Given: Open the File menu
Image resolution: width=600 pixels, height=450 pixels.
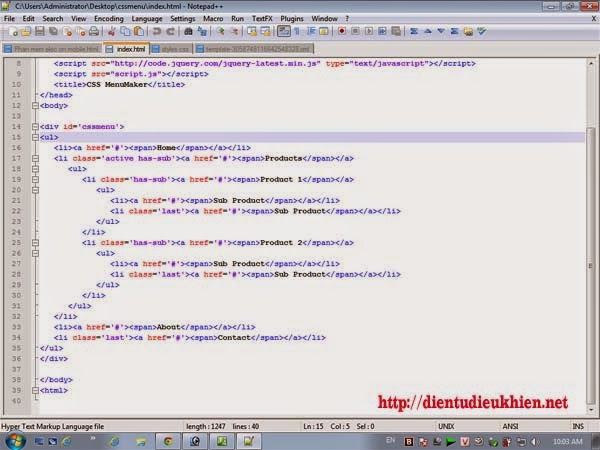Looking at the screenshot, I should click(x=9, y=19).
